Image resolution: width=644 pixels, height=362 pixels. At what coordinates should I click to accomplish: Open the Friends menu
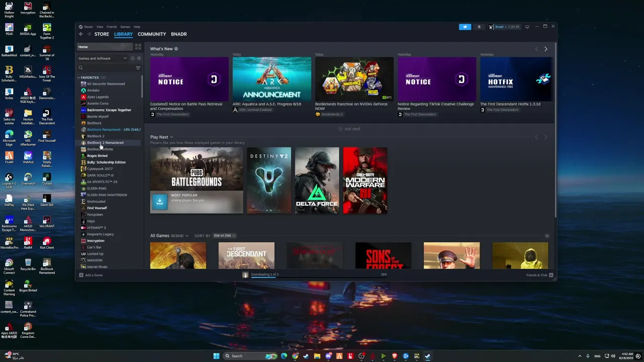pyautogui.click(x=112, y=27)
